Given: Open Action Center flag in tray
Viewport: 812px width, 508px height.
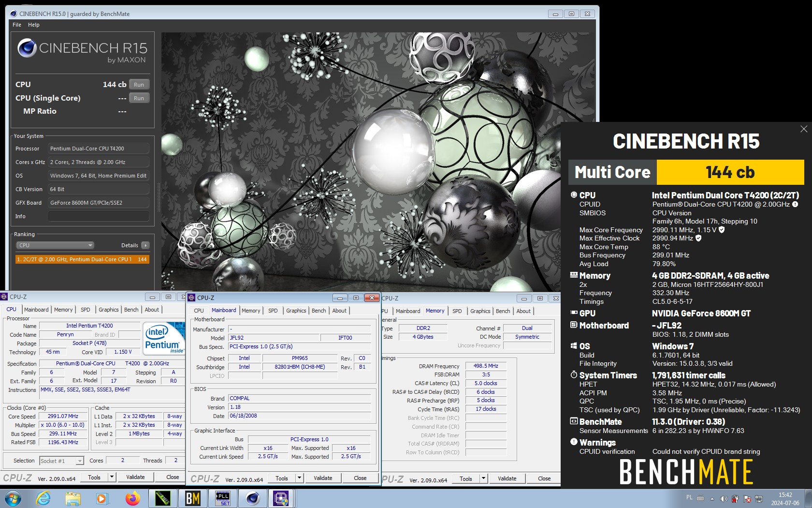Looking at the screenshot, I should pos(747,498).
